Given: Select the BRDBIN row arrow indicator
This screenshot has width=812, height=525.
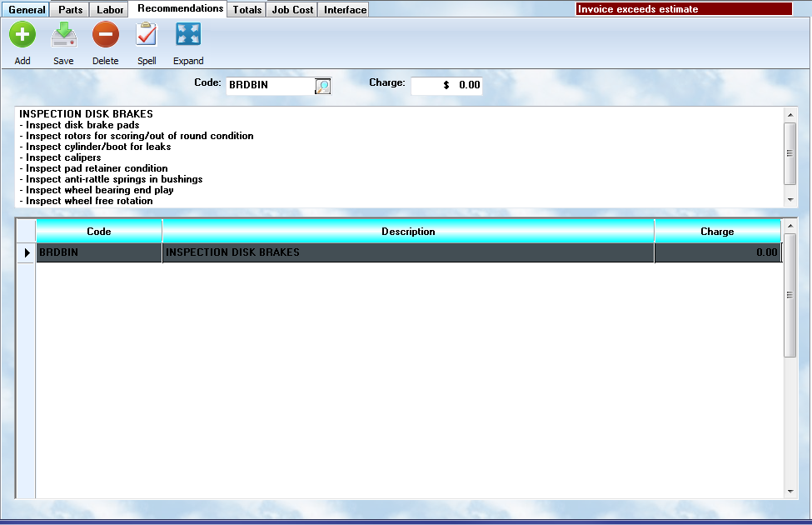Looking at the screenshot, I should [x=26, y=252].
